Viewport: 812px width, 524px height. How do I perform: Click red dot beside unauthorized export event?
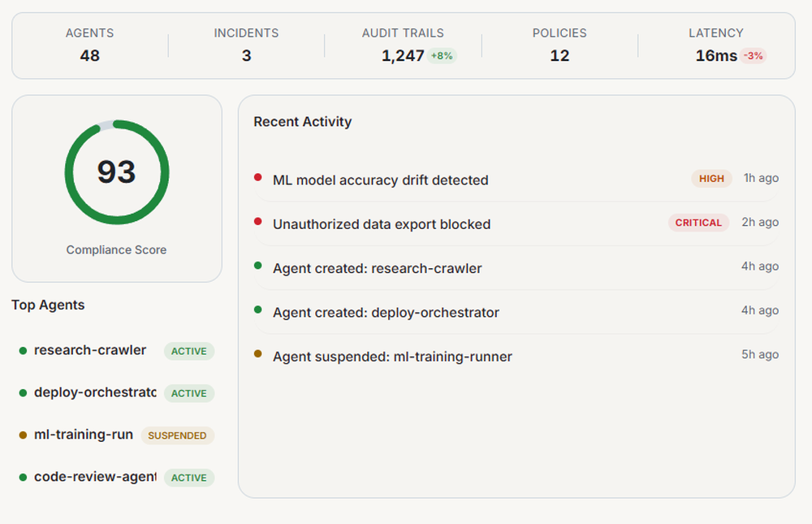click(258, 221)
